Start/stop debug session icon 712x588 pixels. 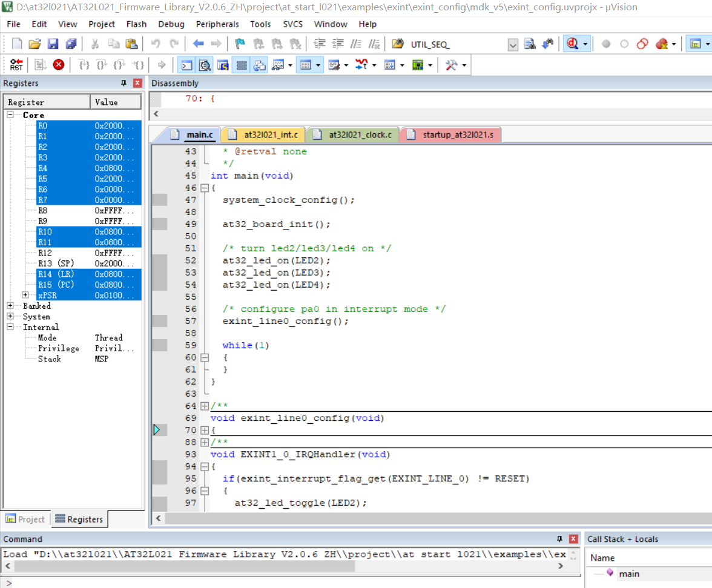pos(573,44)
